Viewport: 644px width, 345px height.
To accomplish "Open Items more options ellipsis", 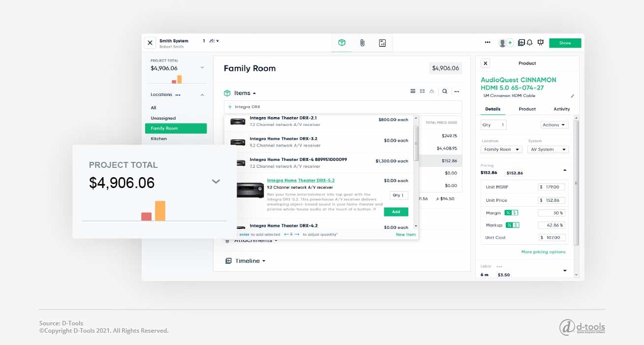I will click(457, 91).
